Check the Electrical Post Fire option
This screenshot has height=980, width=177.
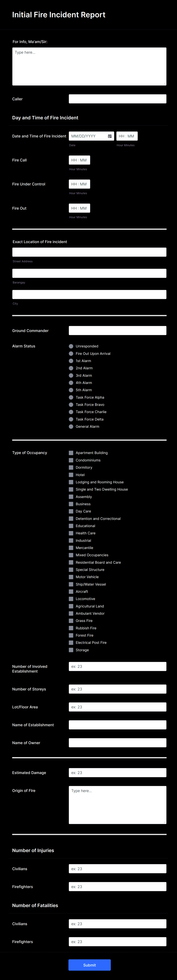71,642
